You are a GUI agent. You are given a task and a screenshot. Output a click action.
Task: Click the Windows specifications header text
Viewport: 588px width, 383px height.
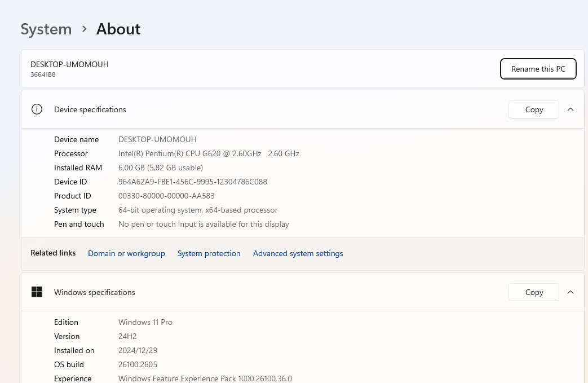point(95,292)
